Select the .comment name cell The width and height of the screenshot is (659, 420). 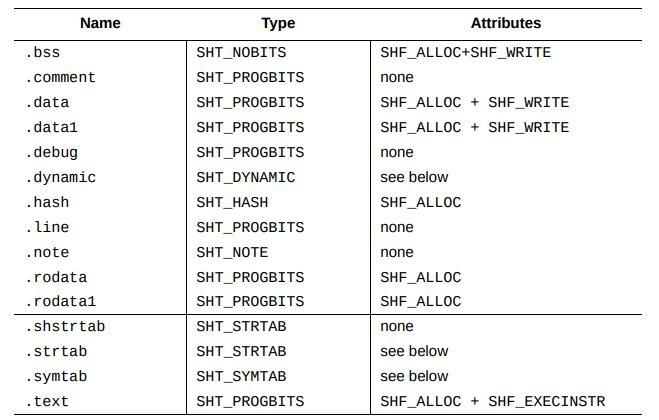[60, 77]
